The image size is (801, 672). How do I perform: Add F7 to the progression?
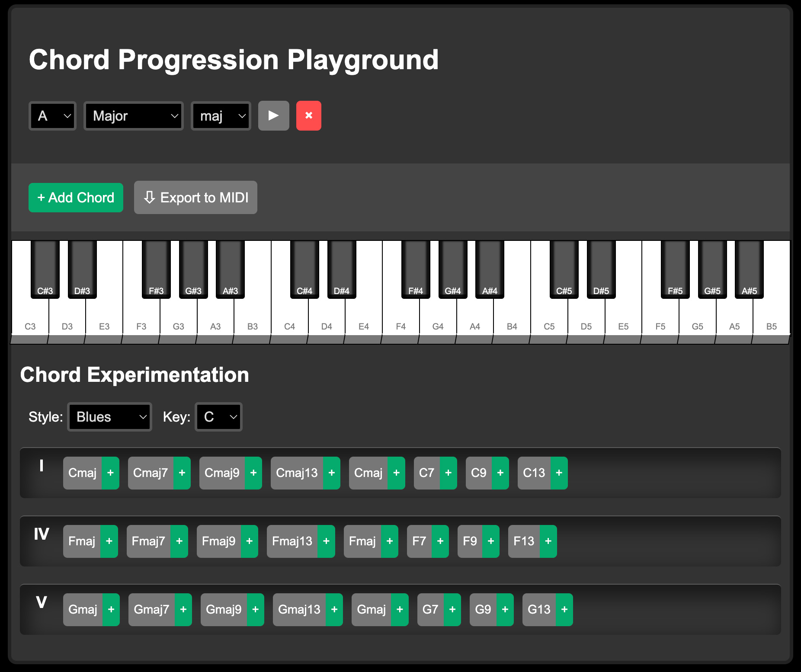pyautogui.click(x=441, y=541)
